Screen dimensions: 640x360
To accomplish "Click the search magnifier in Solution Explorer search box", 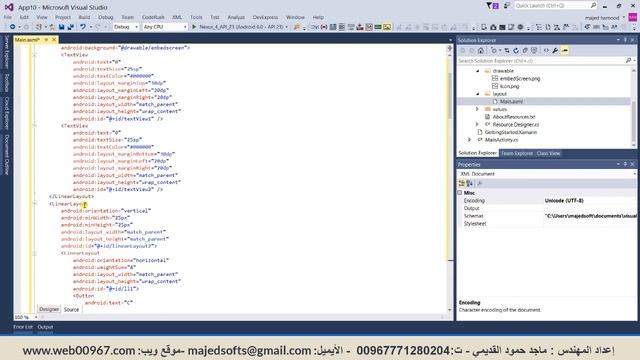I will click(x=628, y=60).
